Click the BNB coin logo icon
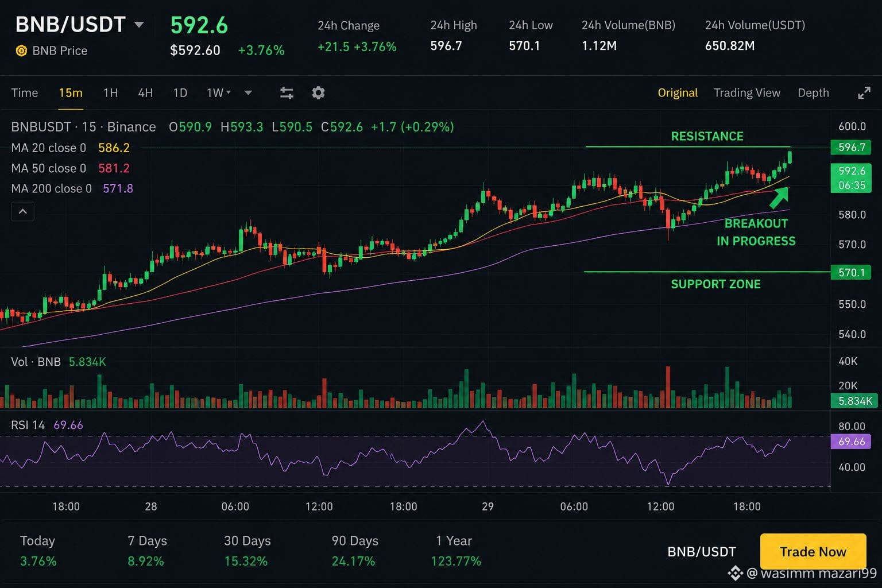The height and width of the screenshot is (588, 882). click(x=21, y=51)
